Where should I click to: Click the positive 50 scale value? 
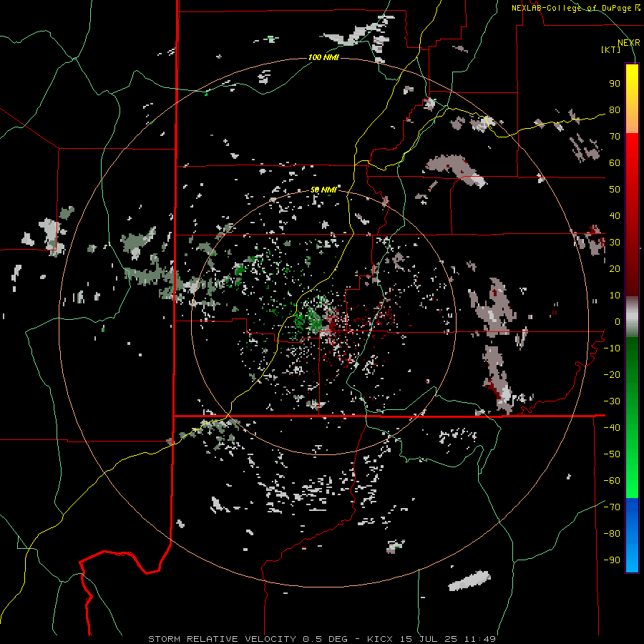pyautogui.click(x=615, y=190)
